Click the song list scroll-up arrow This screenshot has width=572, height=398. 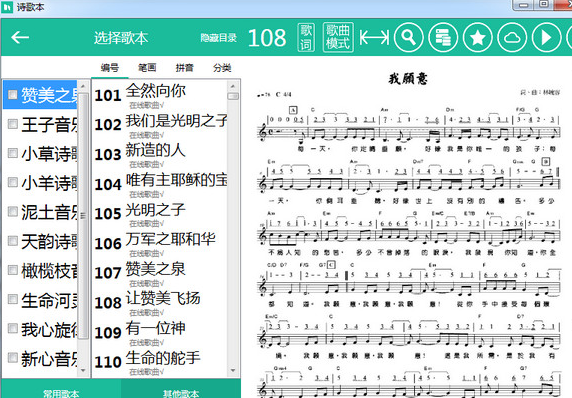(233, 86)
